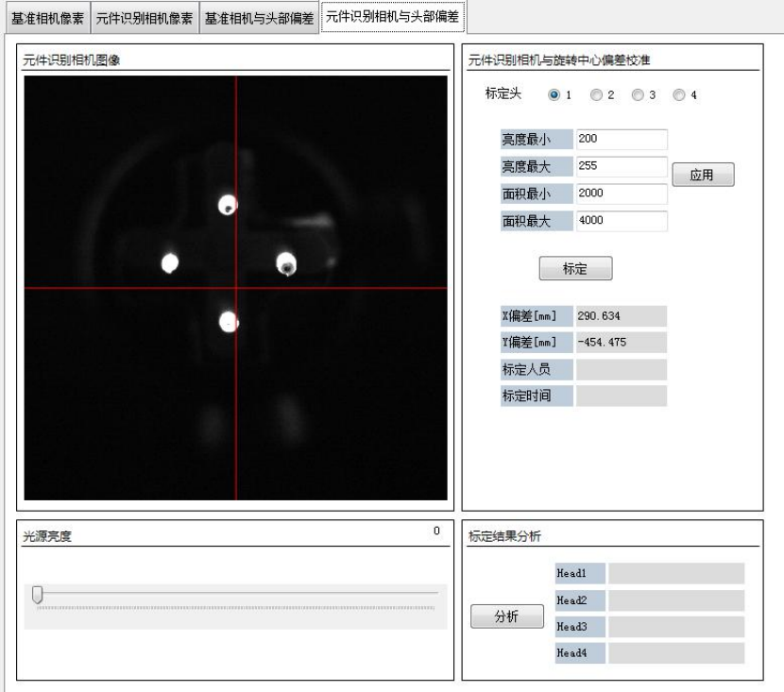Click the empty 标定时间 field
784x692 pixels.
[x=621, y=396]
